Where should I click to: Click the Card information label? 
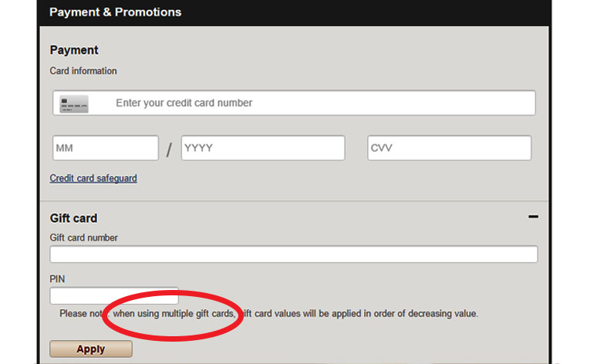point(83,71)
